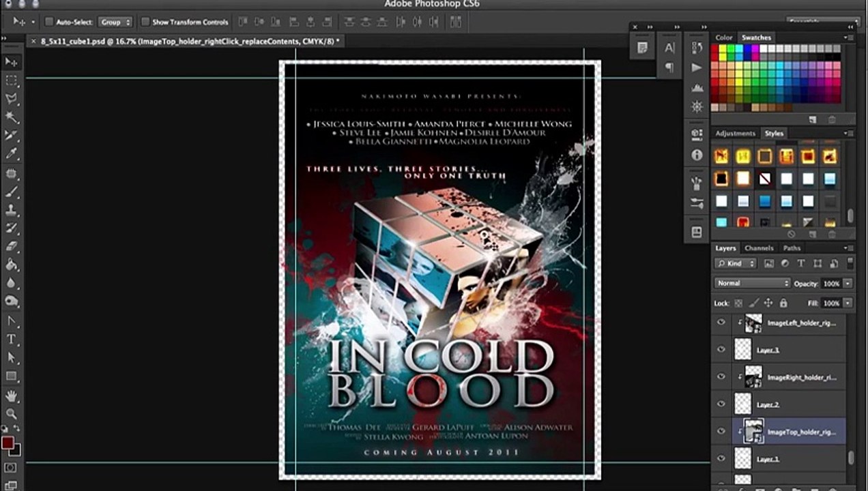Select the Rectangular Marquee tool
Viewport: 868px width, 491px height.
(12, 80)
